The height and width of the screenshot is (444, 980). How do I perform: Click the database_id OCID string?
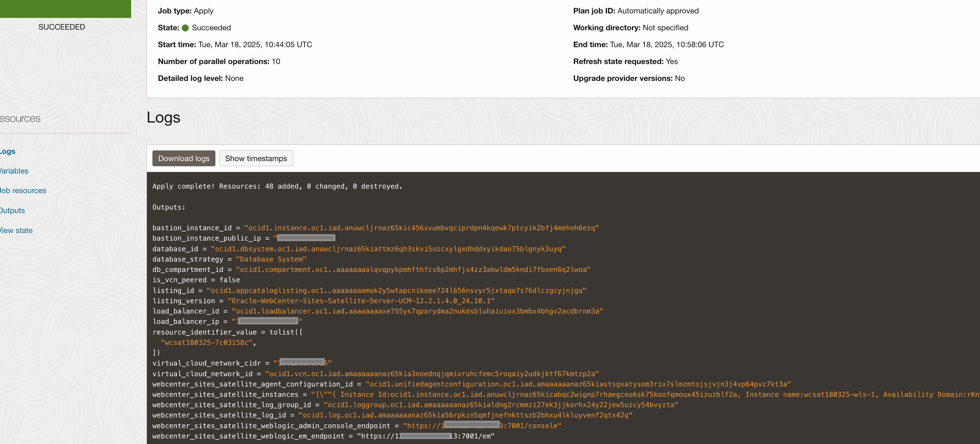[388, 249]
